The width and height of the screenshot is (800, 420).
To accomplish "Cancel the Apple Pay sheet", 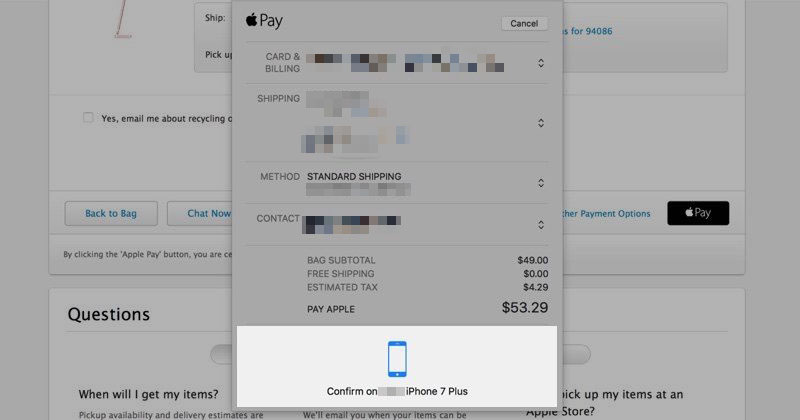I will click(x=524, y=23).
